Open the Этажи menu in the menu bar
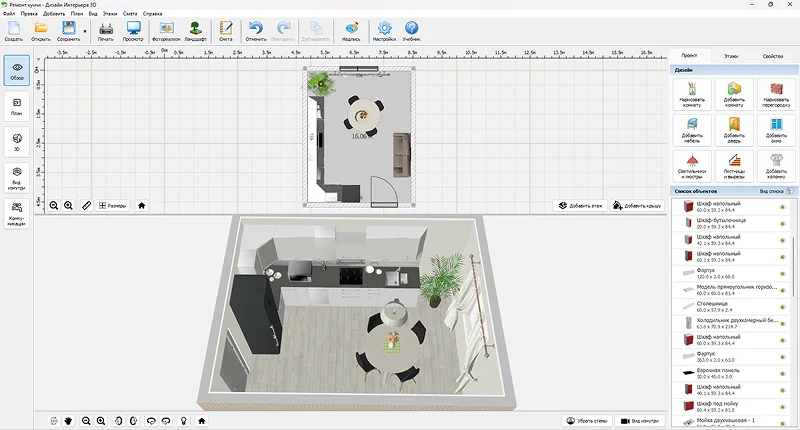This screenshot has width=800, height=430. [x=110, y=14]
